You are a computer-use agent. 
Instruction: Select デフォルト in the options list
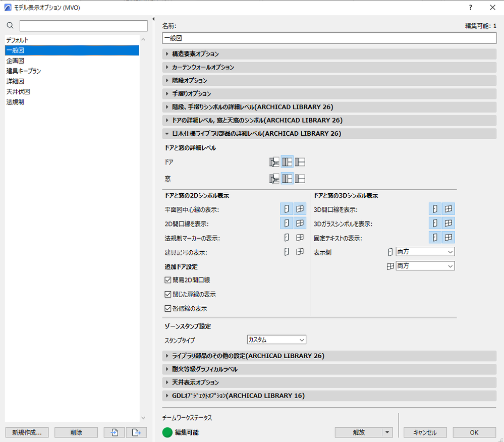(x=72, y=40)
